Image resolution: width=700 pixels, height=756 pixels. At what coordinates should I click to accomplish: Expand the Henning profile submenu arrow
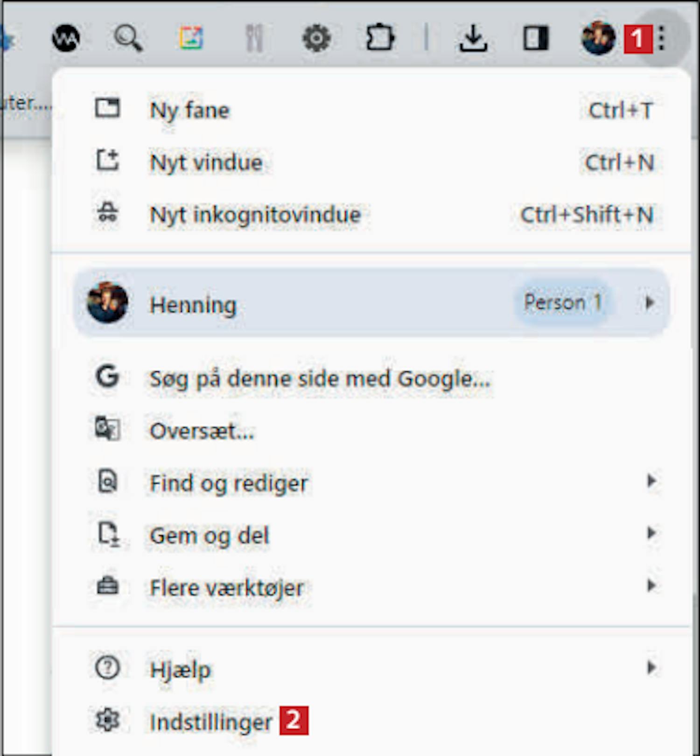(x=649, y=303)
